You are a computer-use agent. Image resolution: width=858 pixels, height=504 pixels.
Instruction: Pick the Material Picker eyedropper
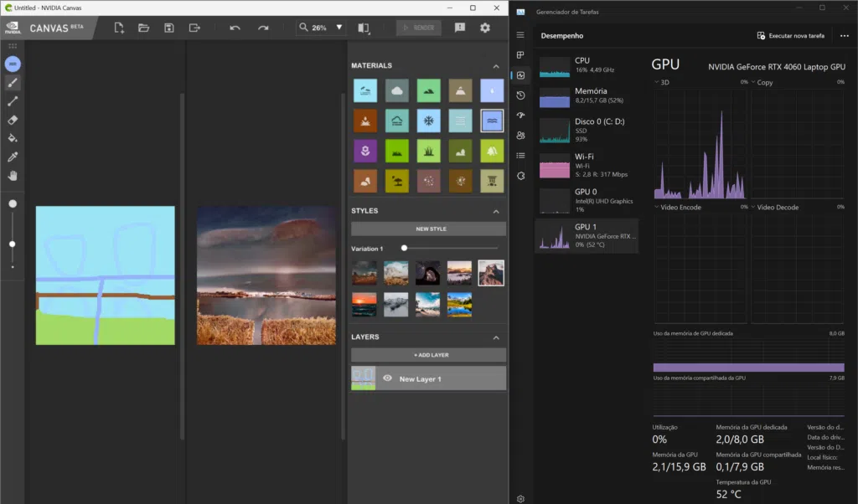click(x=12, y=157)
